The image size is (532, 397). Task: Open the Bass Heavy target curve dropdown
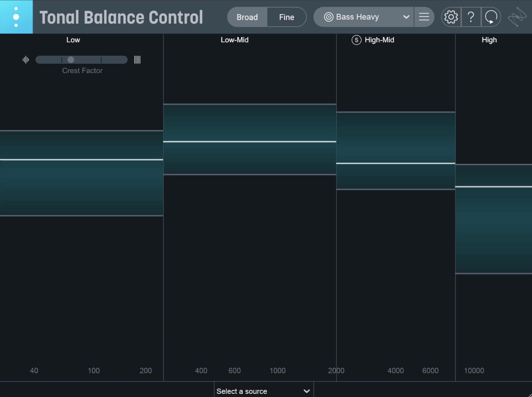(364, 17)
